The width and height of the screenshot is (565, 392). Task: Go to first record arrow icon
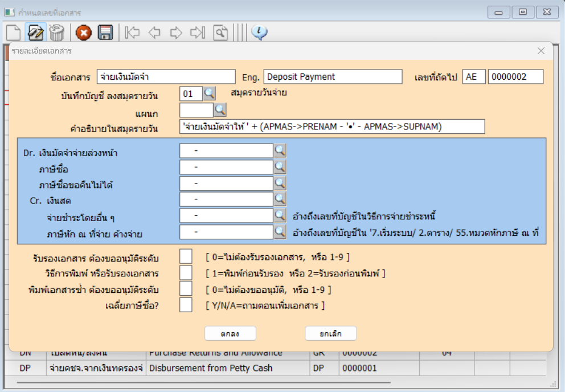132,32
